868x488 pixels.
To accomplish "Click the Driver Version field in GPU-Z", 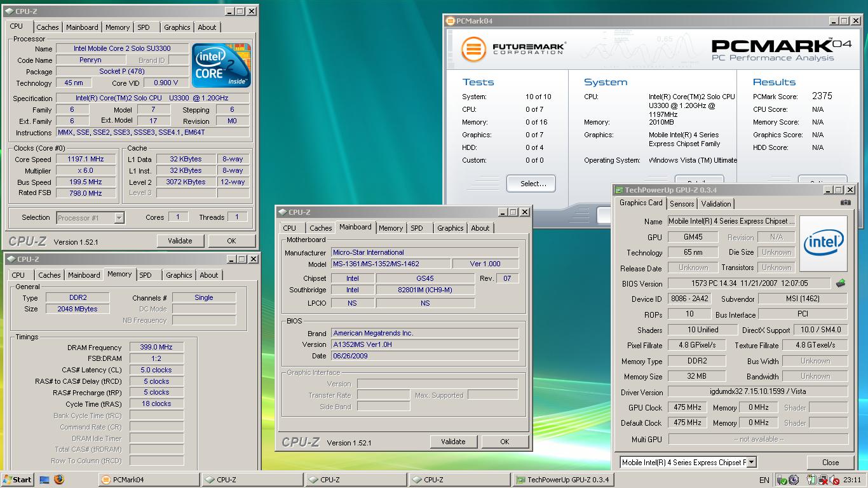I will point(757,392).
